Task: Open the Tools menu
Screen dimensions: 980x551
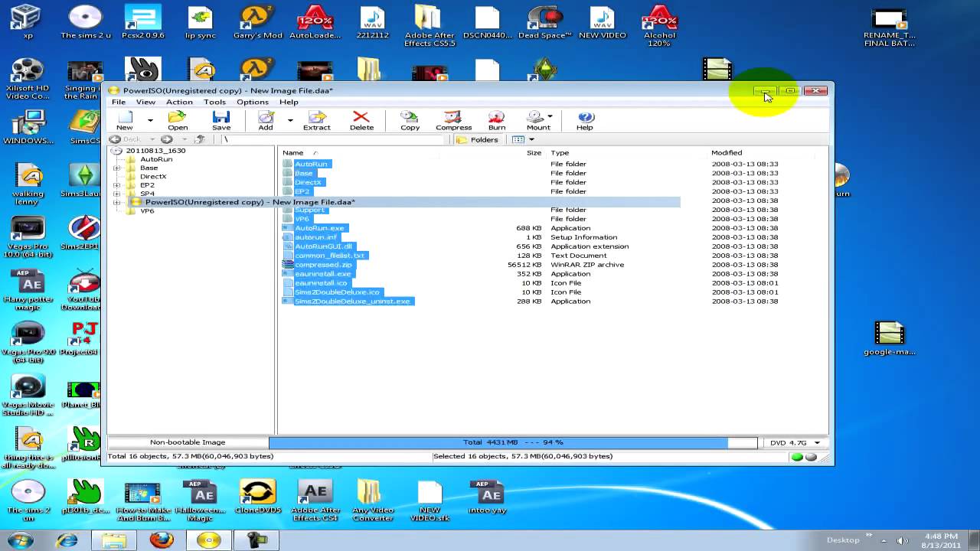Action: tap(214, 102)
